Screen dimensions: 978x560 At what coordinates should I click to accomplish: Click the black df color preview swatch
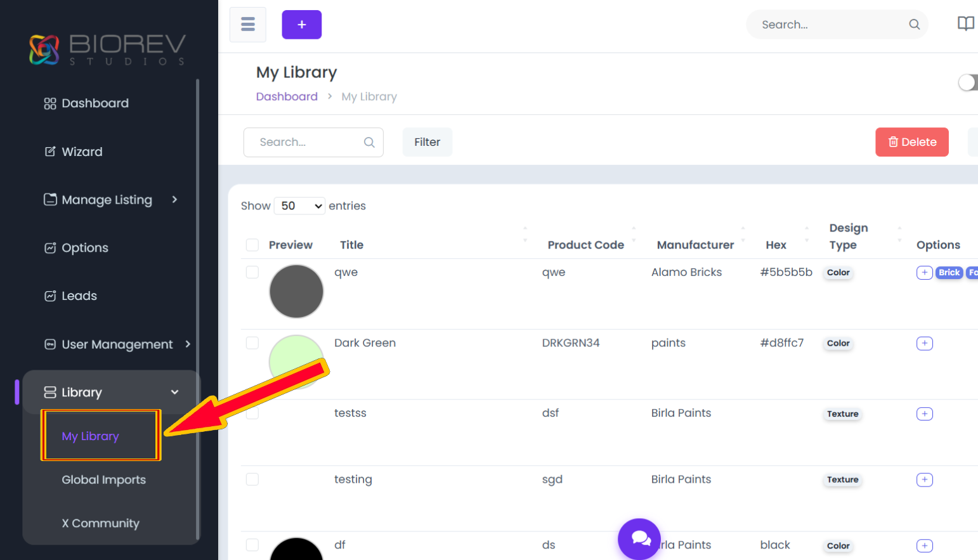(x=296, y=549)
